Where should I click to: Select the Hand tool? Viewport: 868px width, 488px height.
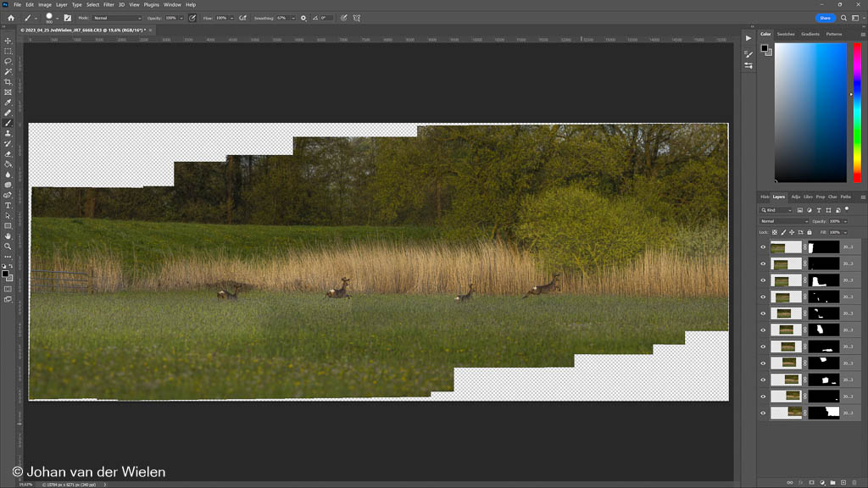coord(8,236)
